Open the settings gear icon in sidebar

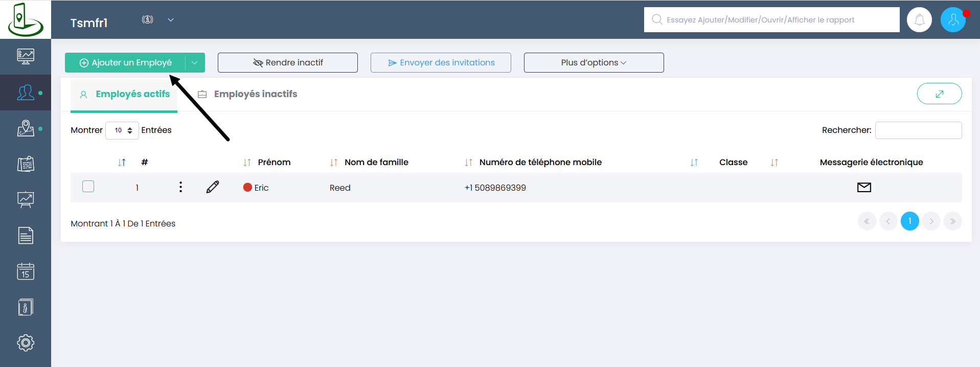pos(26,342)
